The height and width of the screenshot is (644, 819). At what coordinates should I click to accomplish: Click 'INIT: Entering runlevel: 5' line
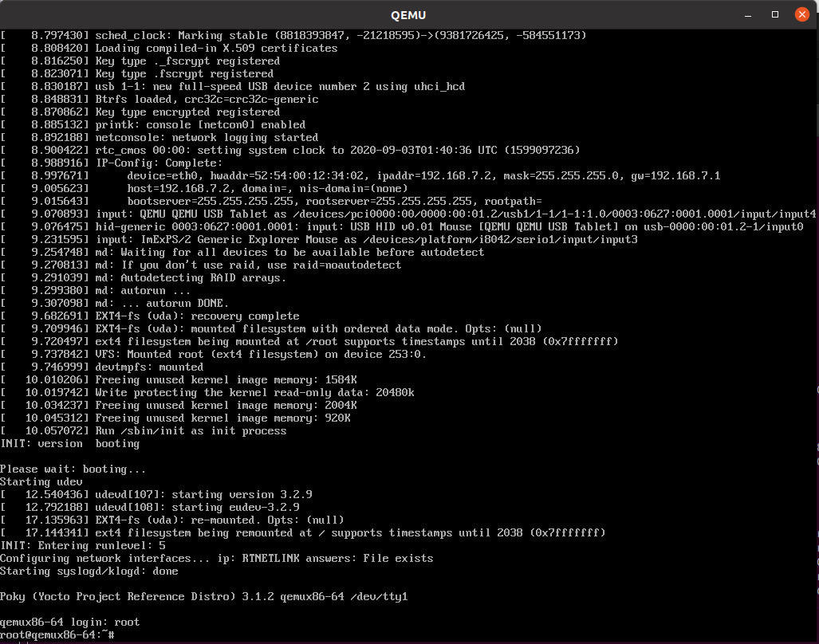point(83,545)
